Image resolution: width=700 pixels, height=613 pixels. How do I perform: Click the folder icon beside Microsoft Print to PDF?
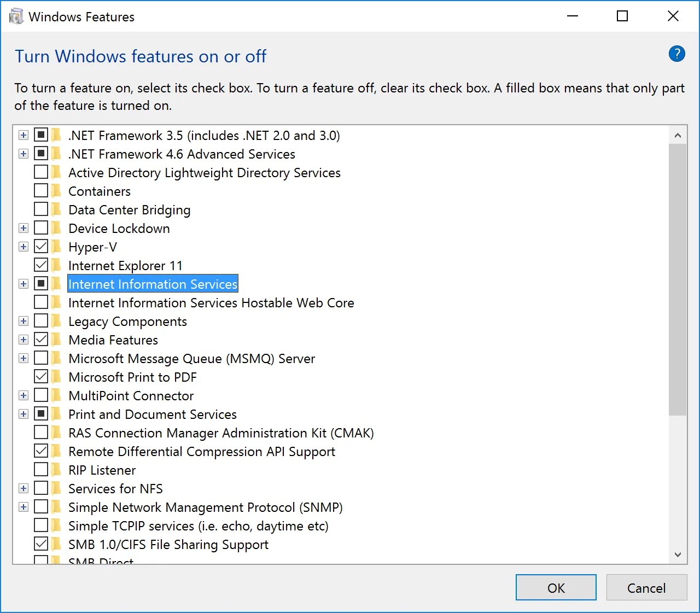(x=56, y=377)
